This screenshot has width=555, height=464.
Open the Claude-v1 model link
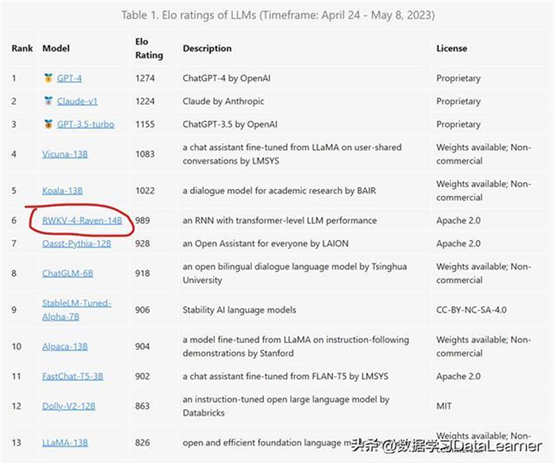pyautogui.click(x=77, y=101)
